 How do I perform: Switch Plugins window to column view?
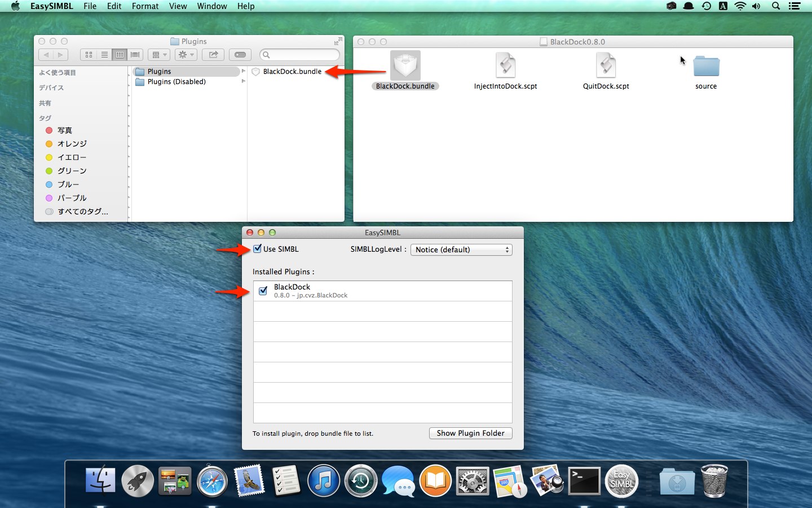[120, 55]
